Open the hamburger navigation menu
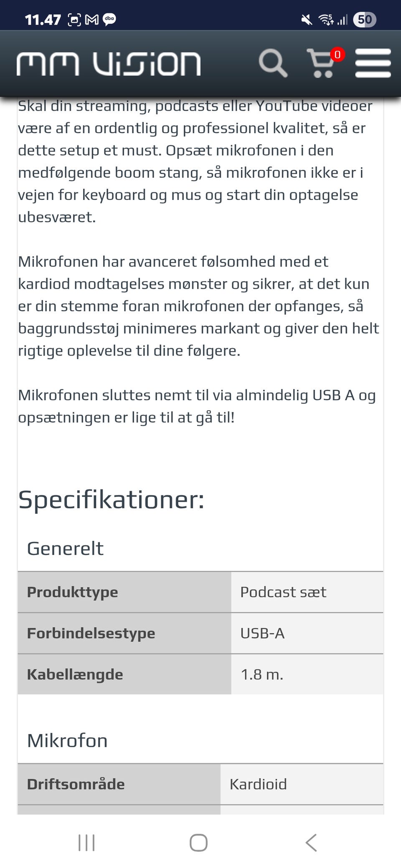 pyautogui.click(x=373, y=63)
